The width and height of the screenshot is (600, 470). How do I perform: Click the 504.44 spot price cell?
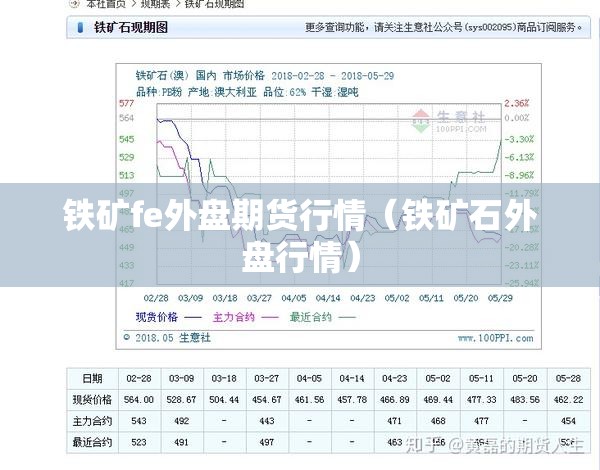tap(224, 400)
